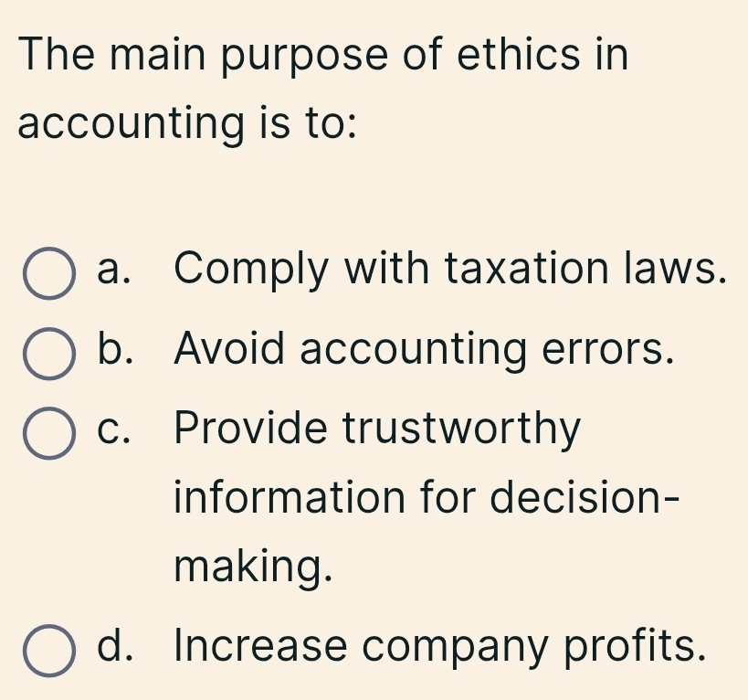Image resolution: width=748 pixels, height=700 pixels.
Task: Click the question line 'accounting is to:'
Action: tap(187, 123)
